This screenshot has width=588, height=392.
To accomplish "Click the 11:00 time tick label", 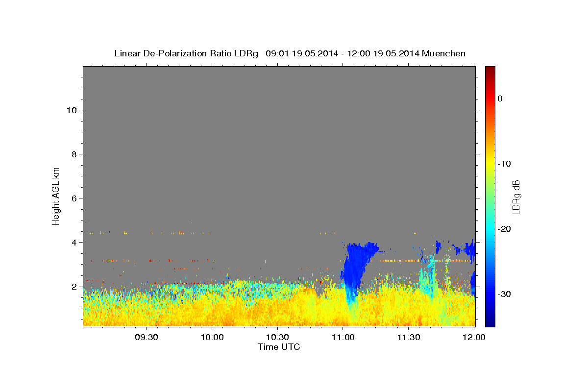I will point(343,338).
